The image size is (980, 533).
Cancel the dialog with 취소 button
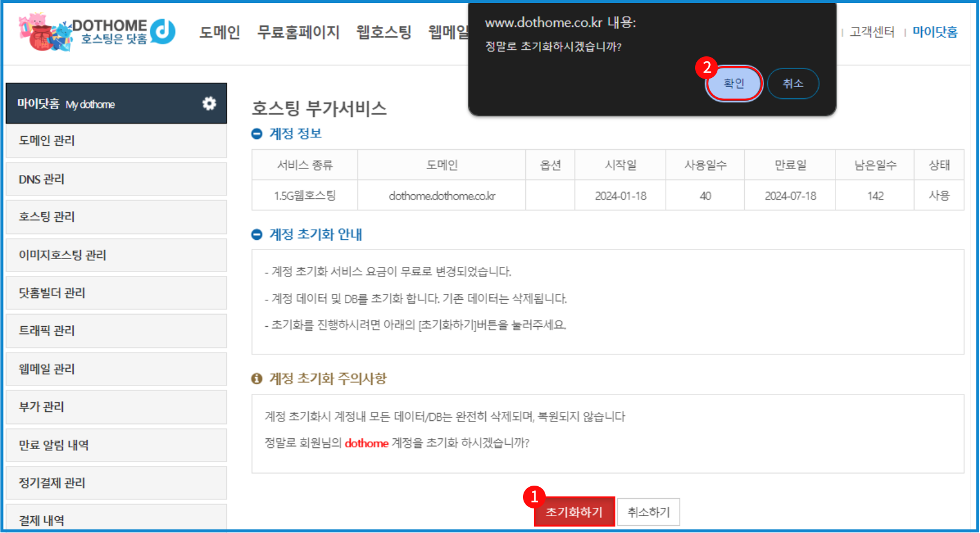(x=792, y=83)
